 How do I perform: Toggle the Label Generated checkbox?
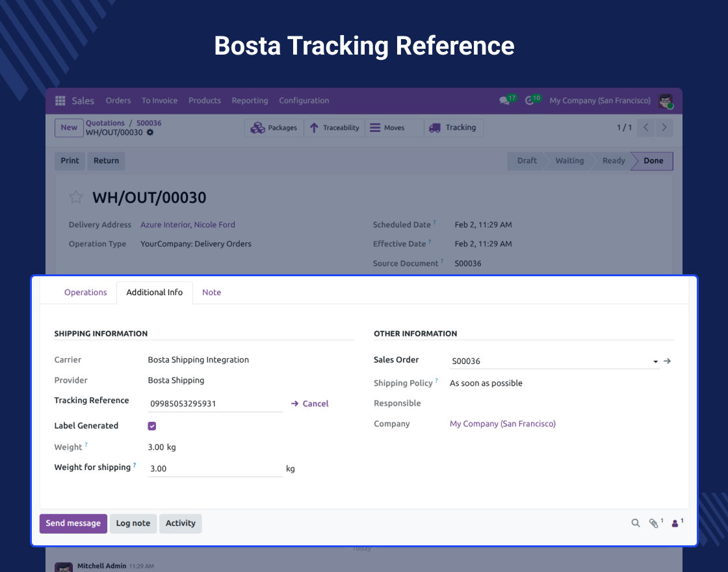152,426
